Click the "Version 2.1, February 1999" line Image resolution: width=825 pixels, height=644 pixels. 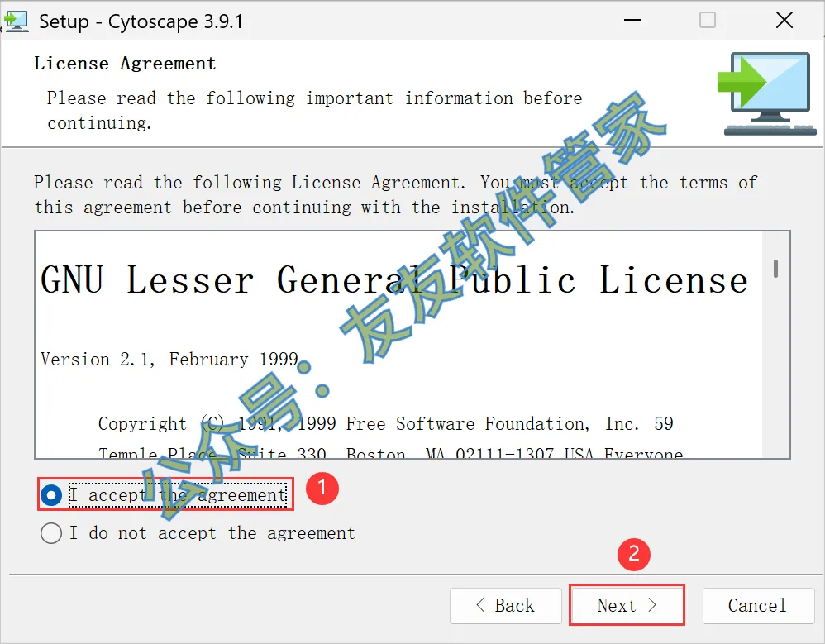[x=169, y=360]
